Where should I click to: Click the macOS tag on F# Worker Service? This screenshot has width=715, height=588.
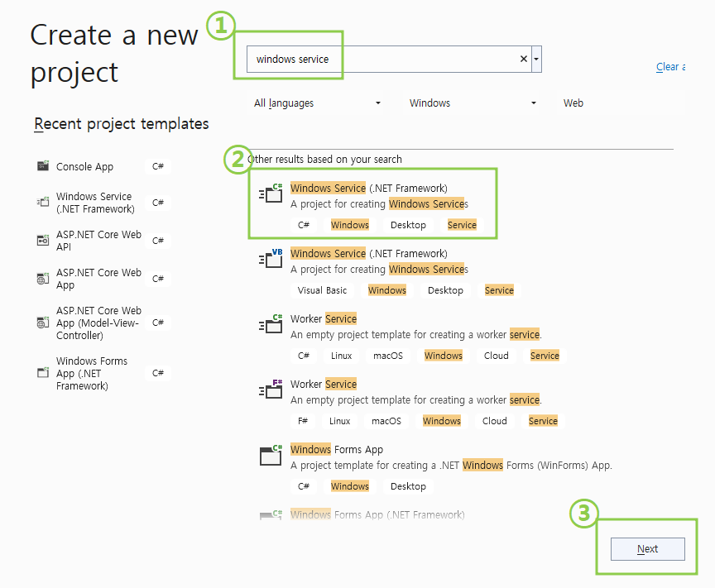(x=386, y=421)
